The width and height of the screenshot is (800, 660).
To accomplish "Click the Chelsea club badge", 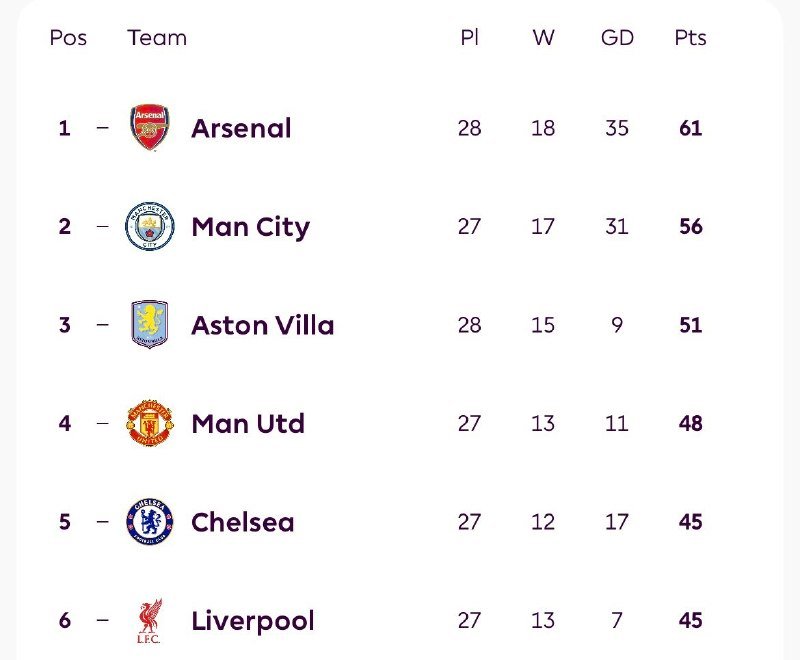I will click(x=150, y=522).
